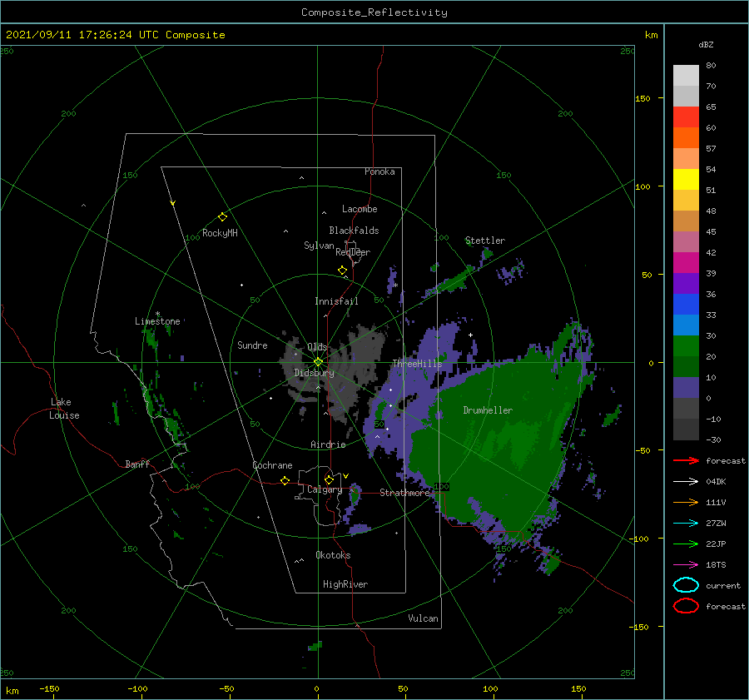
Task: Click the Innisfail city label
Action: click(336, 301)
